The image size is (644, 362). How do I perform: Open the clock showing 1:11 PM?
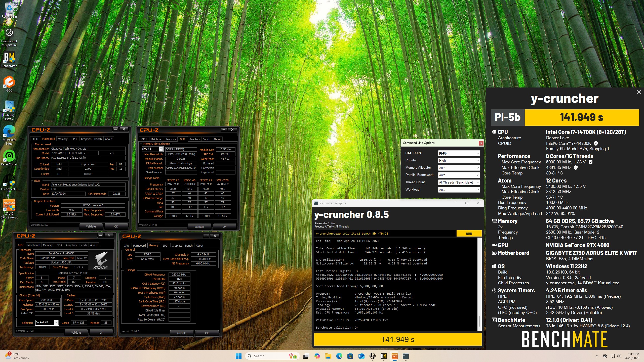(632, 356)
